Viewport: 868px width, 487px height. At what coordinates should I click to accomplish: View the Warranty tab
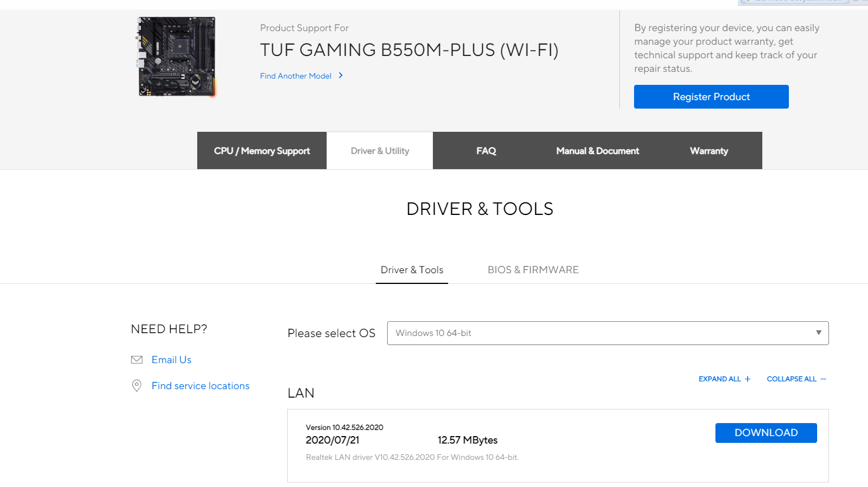pyautogui.click(x=709, y=151)
